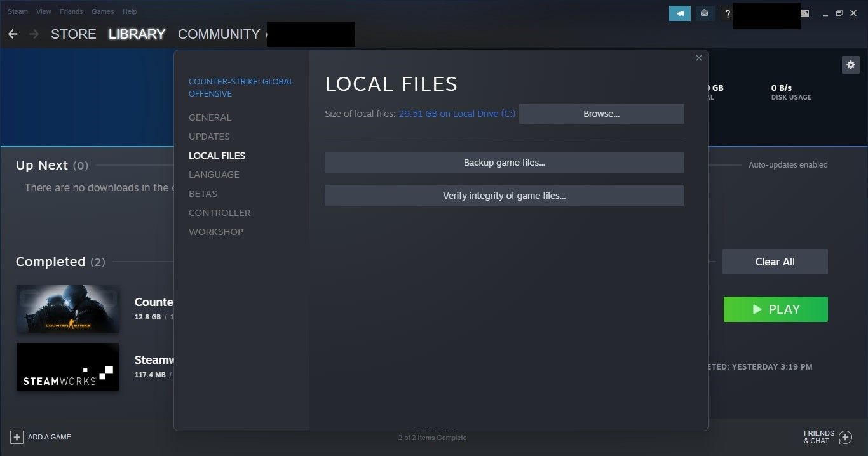Click the Add a Game plus icon

click(17, 437)
